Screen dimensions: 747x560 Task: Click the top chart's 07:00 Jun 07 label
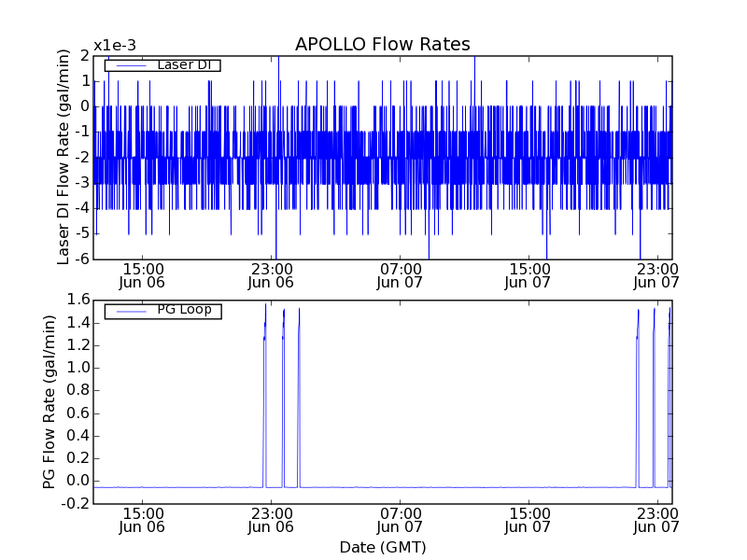[x=400, y=275]
